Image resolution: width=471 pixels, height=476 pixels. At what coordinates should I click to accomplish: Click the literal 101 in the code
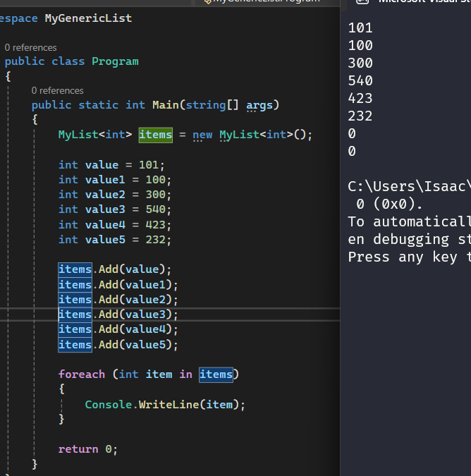(149, 165)
